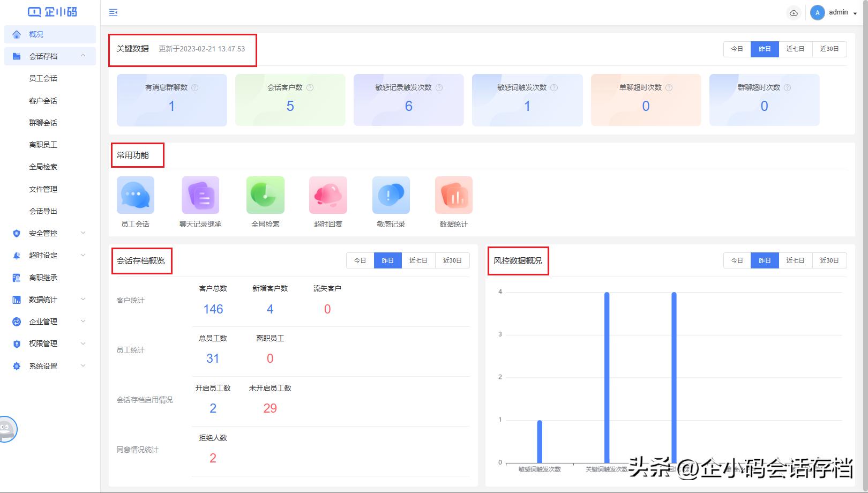Collapse the sidebar with the toggle icon
Screen dimensions: 868x493
pos(113,12)
